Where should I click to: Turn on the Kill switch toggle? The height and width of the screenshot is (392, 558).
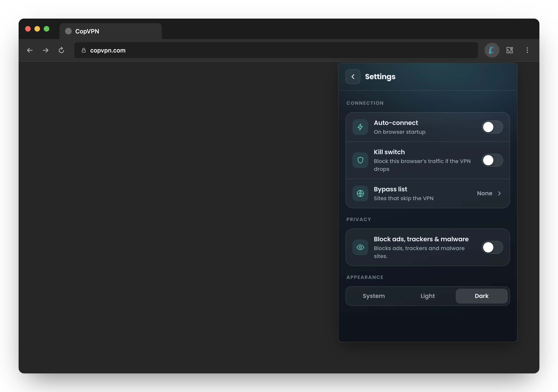pos(492,160)
